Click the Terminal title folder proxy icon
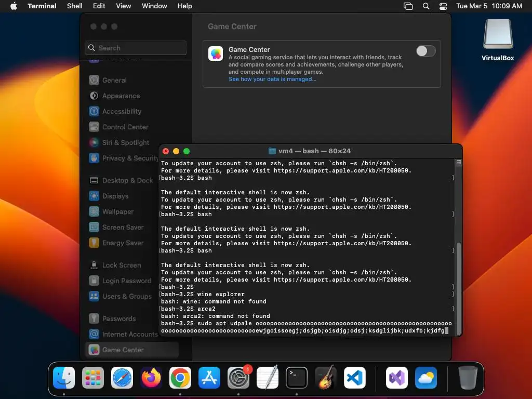Viewport: 532px width, 399px height. click(x=272, y=151)
